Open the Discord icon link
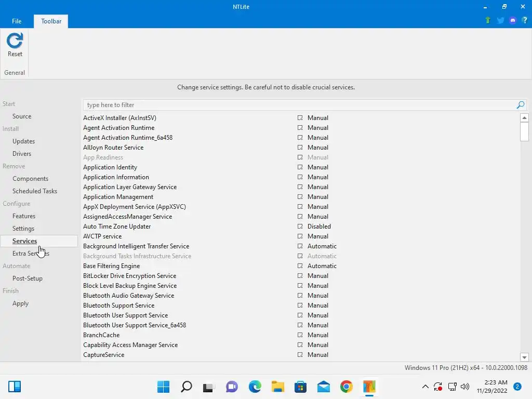The width and height of the screenshot is (532, 399). pos(513,20)
